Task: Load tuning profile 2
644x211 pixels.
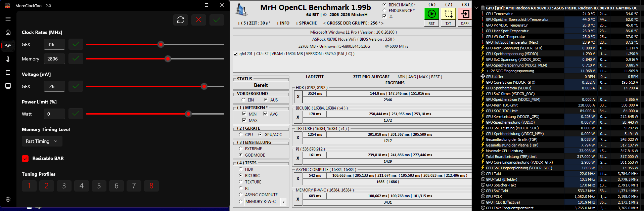Action: click(x=47, y=186)
